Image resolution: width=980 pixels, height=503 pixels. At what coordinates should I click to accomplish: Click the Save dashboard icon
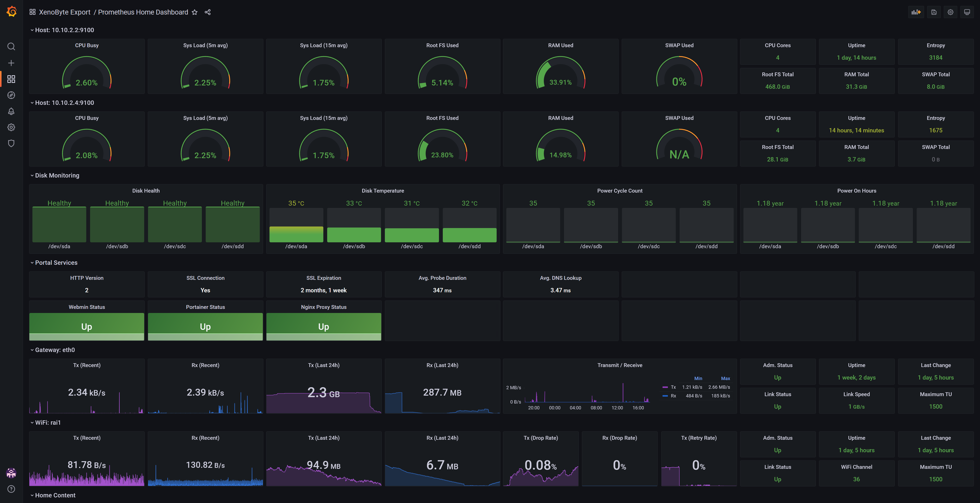coord(934,12)
